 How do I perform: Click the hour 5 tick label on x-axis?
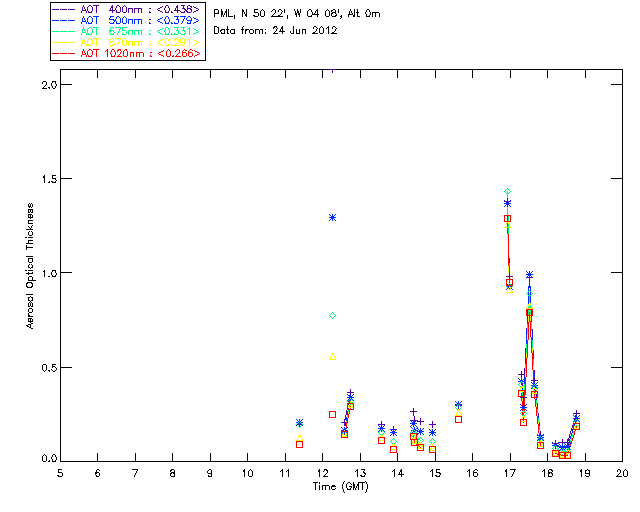60,473
